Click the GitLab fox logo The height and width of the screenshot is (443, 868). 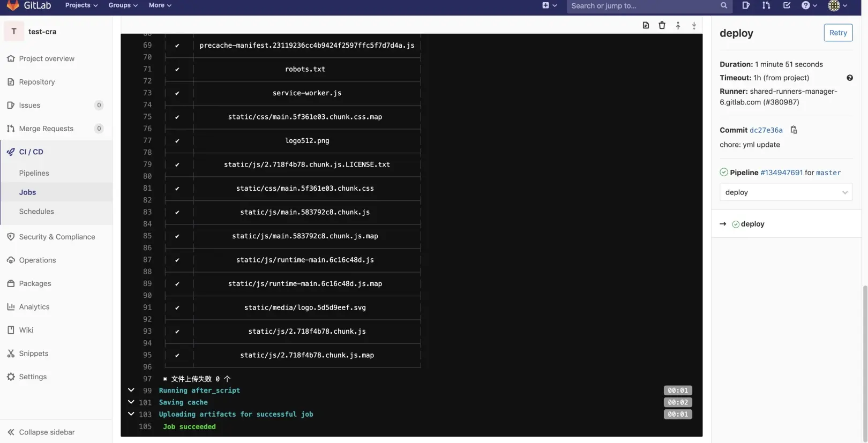[13, 5]
